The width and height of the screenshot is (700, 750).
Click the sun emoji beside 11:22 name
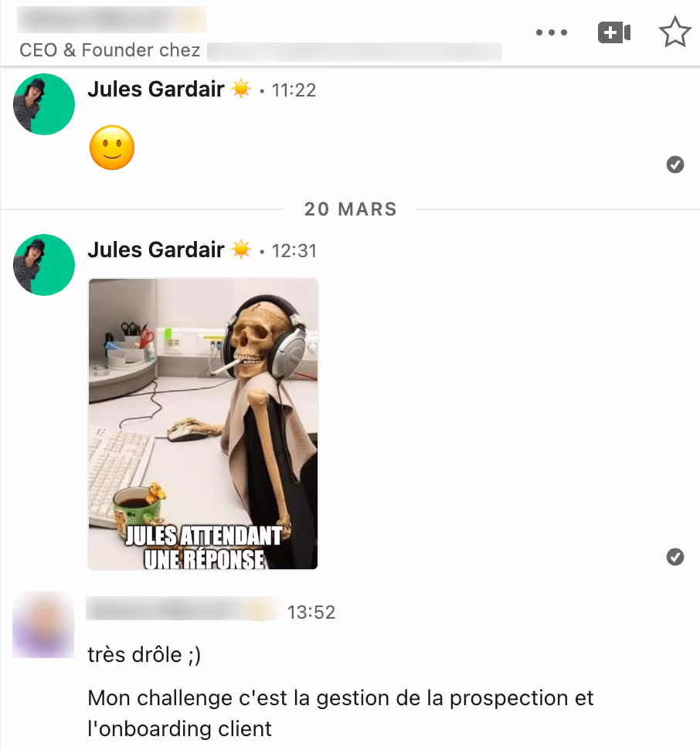(x=241, y=89)
